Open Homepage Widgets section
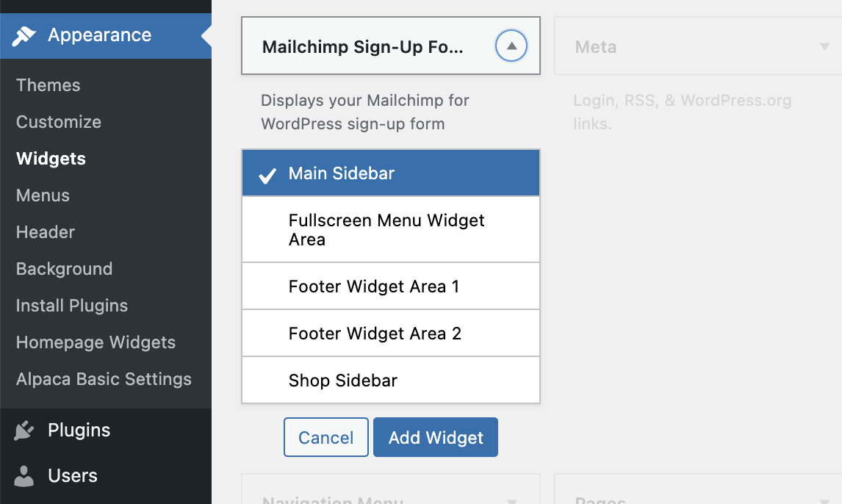The height and width of the screenshot is (504, 842). pyautogui.click(x=96, y=342)
